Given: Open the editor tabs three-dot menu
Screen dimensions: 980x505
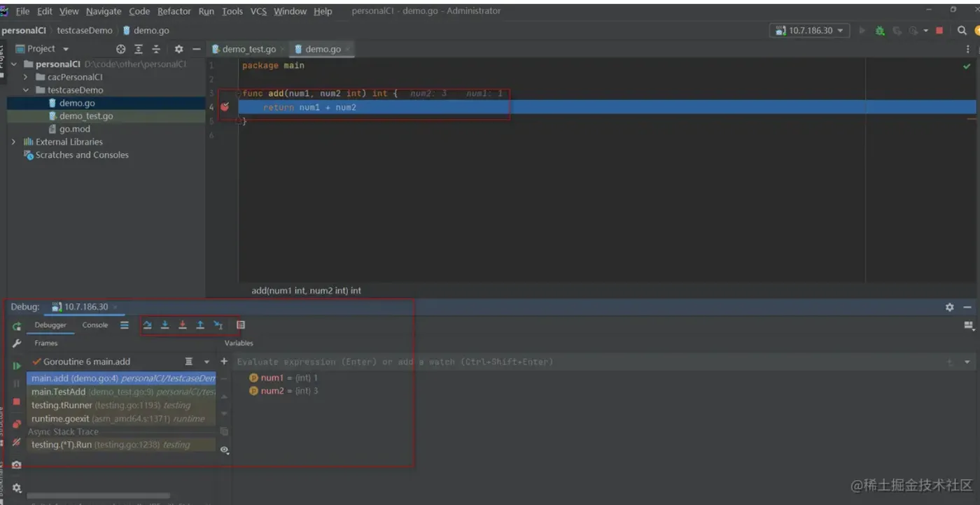Looking at the screenshot, I should tap(968, 49).
